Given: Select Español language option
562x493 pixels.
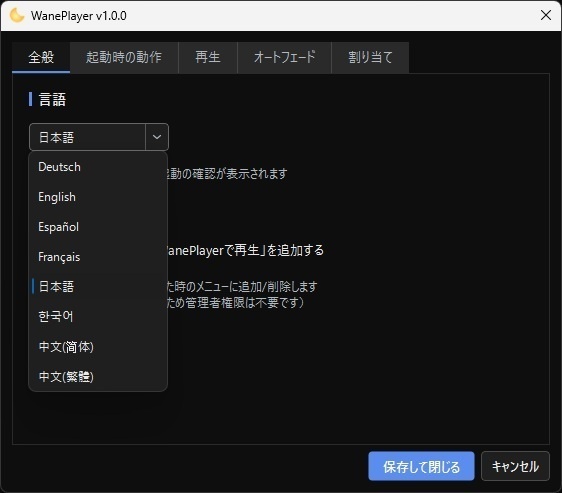Looking at the screenshot, I should [x=98, y=227].
